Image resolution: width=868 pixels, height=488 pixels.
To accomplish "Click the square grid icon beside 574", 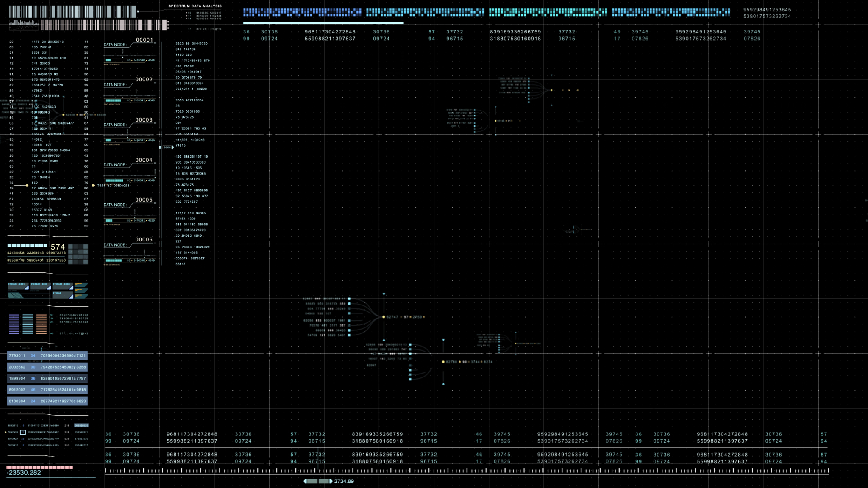I will 78,254.
